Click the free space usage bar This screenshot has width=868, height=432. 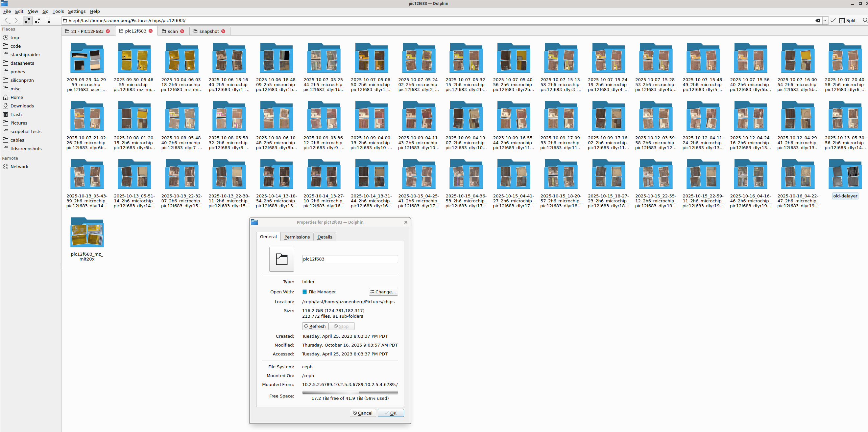(350, 392)
